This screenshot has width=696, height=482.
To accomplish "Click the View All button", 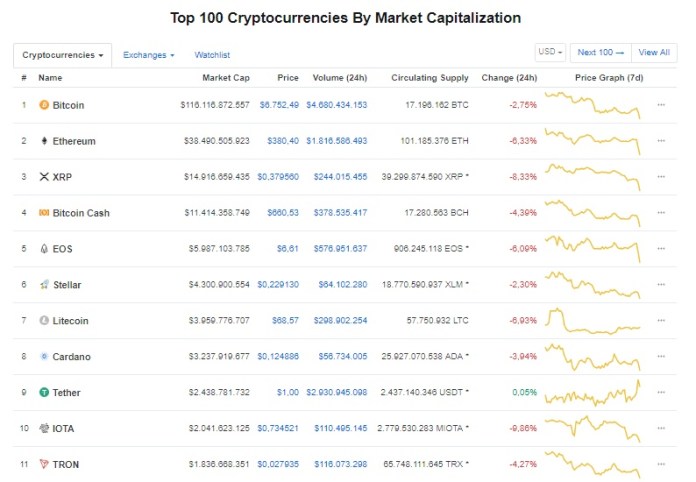I will click(x=654, y=52).
